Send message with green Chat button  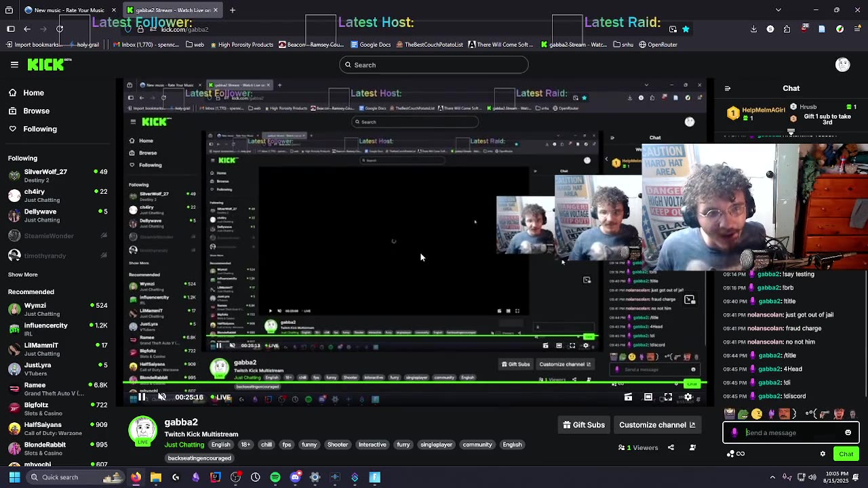(x=846, y=454)
